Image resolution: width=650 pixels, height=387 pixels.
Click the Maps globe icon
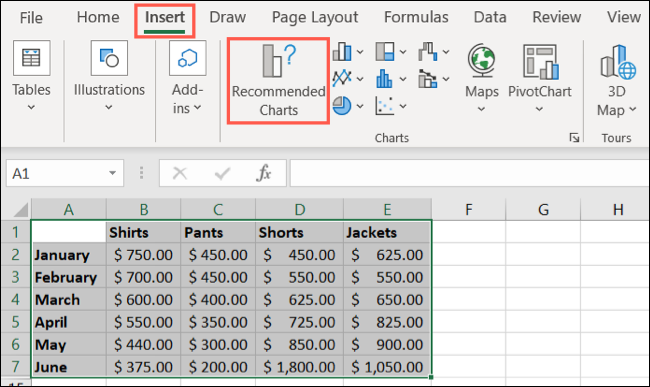[482, 60]
